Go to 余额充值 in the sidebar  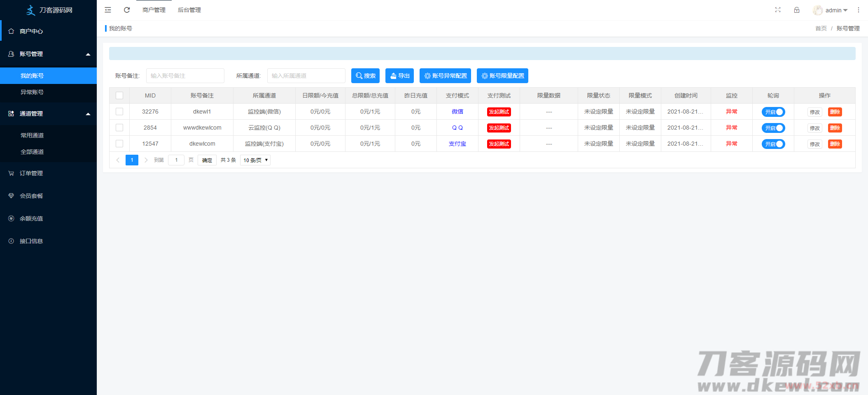(31, 218)
